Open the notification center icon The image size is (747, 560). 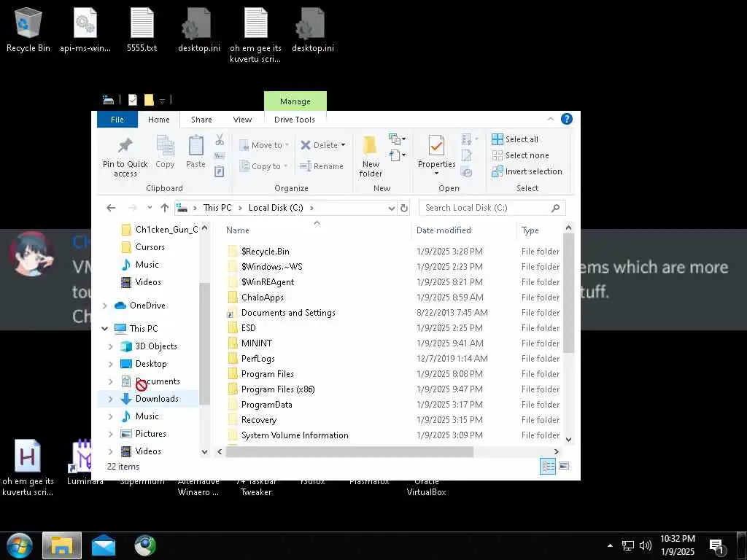[716, 546]
